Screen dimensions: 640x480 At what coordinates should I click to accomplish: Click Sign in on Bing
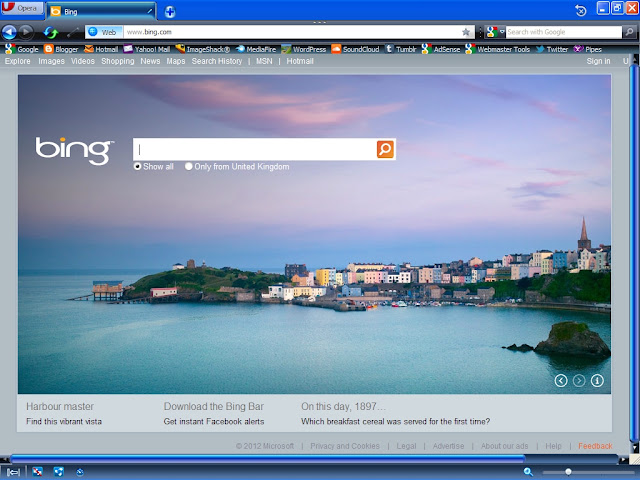tap(598, 61)
